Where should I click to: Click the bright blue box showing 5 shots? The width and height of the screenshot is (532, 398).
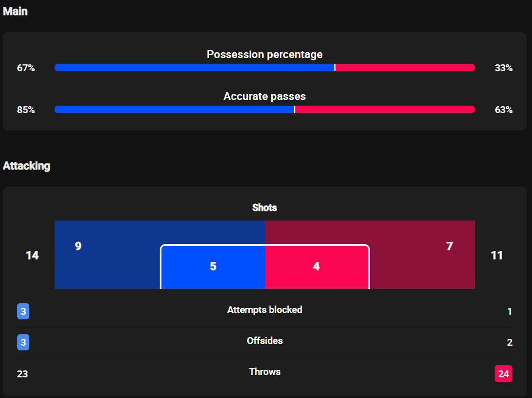click(213, 266)
